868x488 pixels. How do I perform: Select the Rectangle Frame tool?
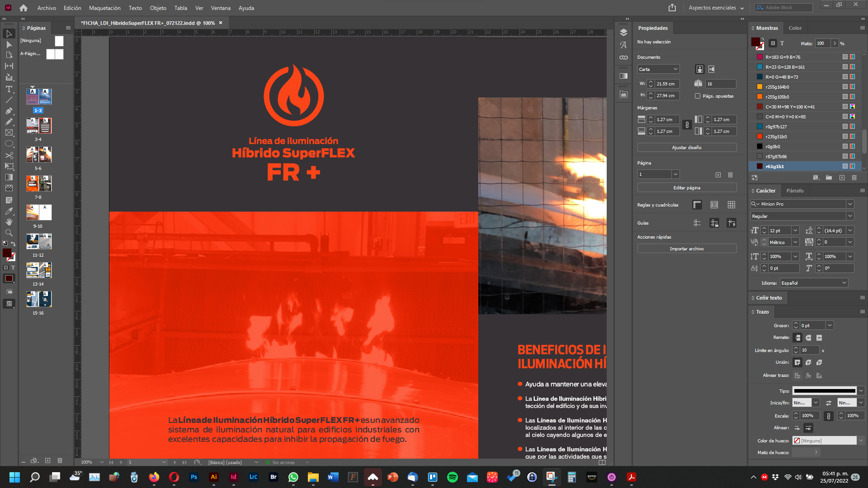tap(9, 133)
